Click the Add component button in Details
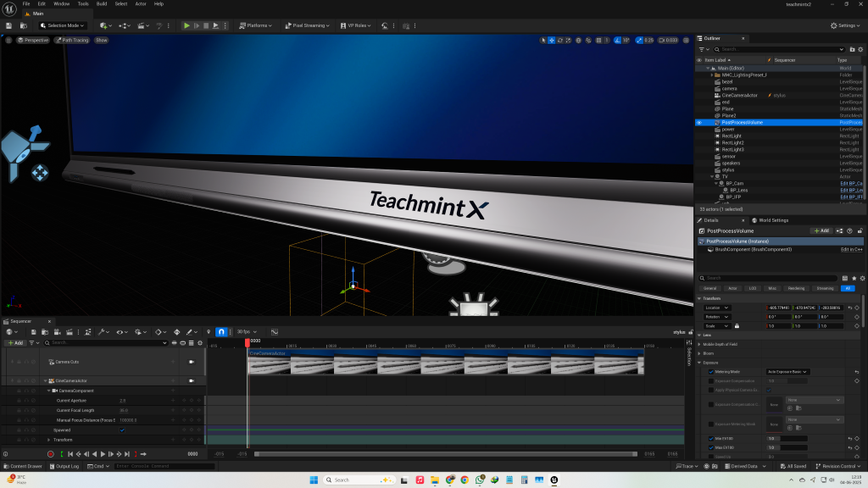Image resolution: width=868 pixels, height=488 pixels. [821, 230]
